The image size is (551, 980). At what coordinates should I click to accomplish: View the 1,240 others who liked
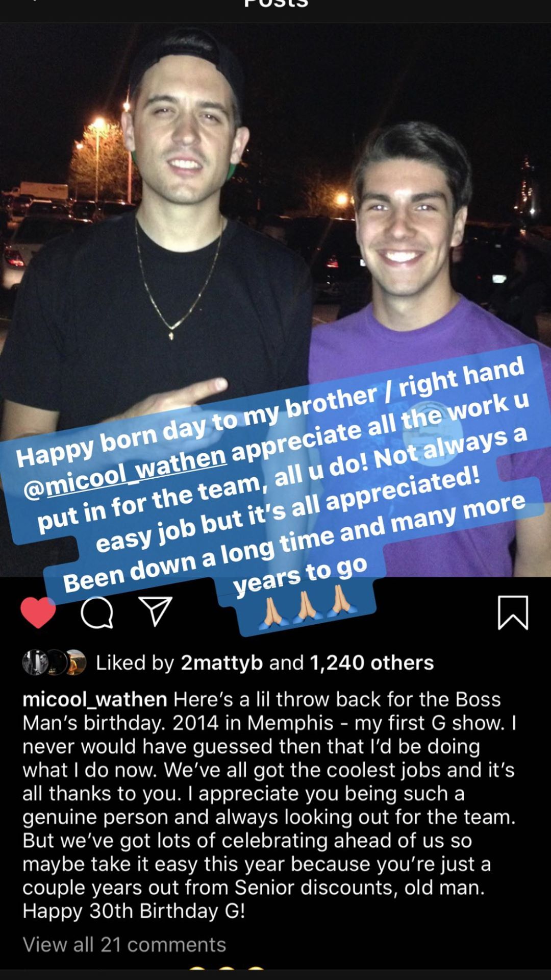[372, 663]
